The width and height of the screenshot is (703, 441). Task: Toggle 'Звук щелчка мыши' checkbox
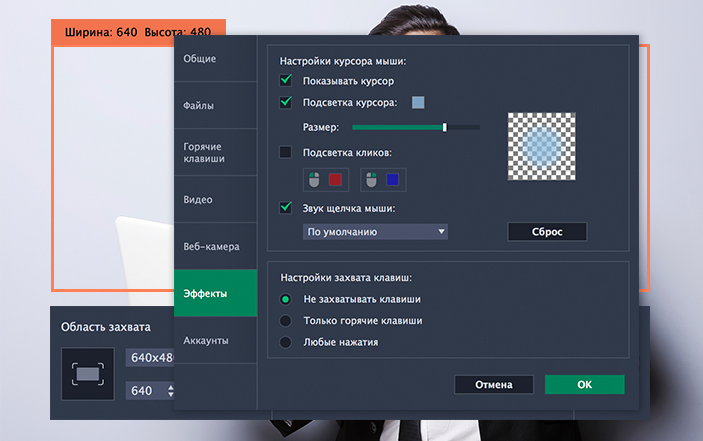pos(286,208)
